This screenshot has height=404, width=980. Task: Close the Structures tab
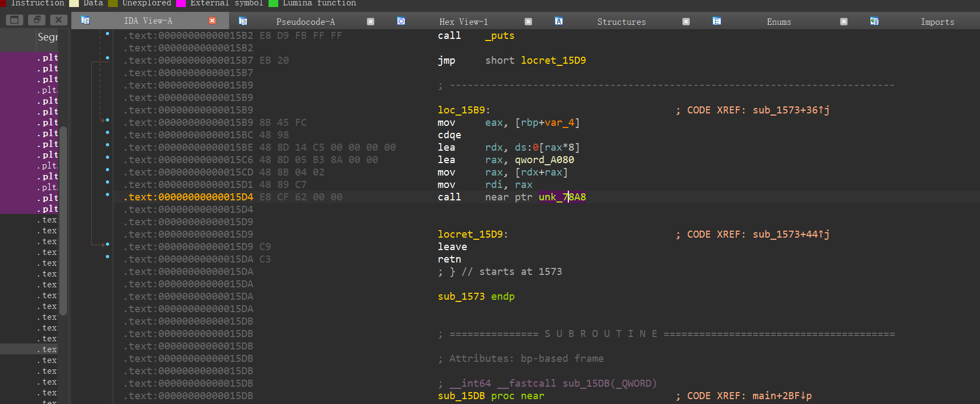(x=686, y=22)
